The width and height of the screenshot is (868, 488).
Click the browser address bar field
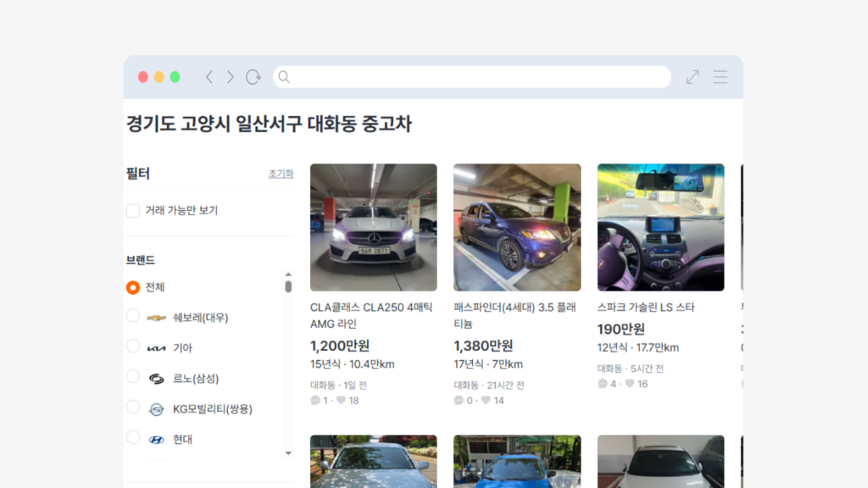point(471,77)
